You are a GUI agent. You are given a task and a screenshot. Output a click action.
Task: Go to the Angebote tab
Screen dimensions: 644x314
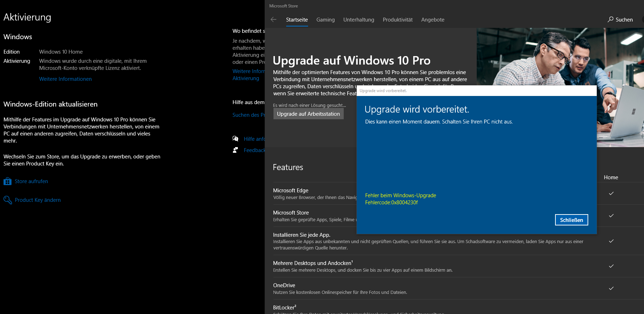433,20
